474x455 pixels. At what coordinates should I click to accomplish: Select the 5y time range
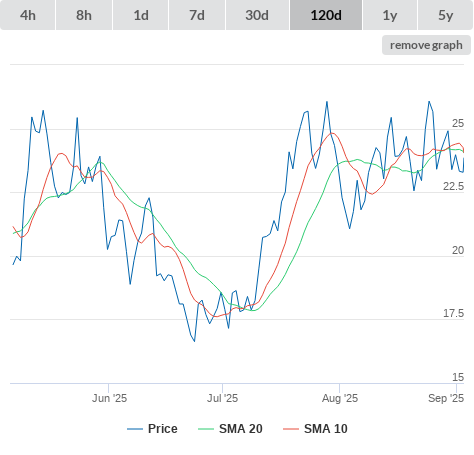click(446, 15)
